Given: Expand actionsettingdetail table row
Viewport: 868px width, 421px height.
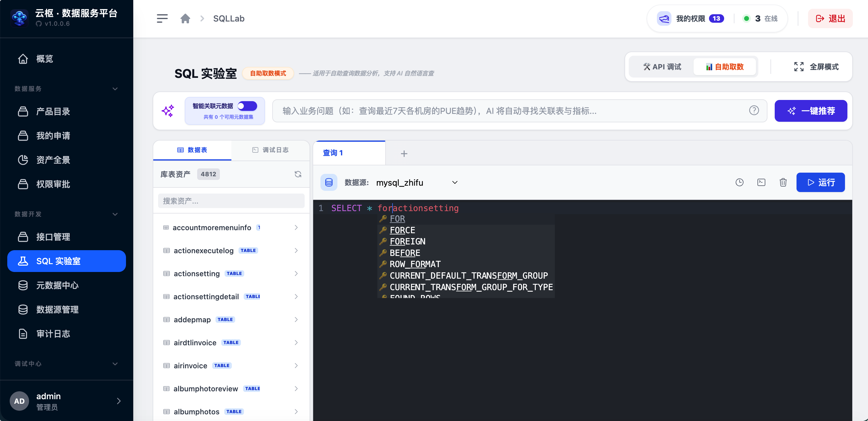Looking at the screenshot, I should point(296,297).
